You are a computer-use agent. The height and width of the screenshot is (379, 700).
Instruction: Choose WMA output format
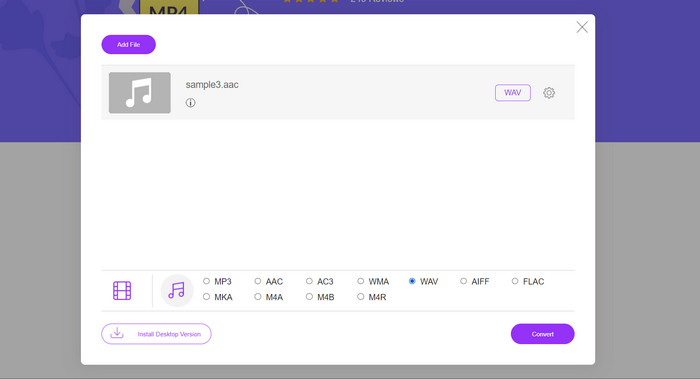coord(361,281)
